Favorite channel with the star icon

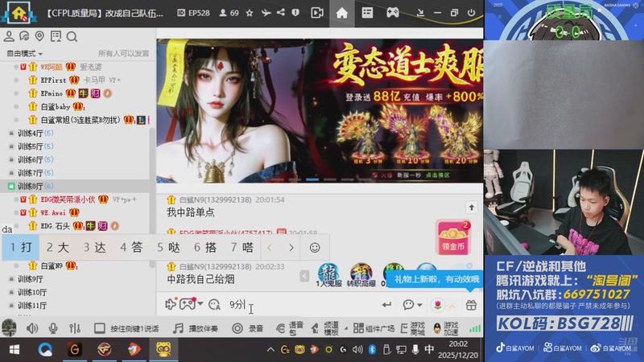pyautogui.click(x=250, y=13)
